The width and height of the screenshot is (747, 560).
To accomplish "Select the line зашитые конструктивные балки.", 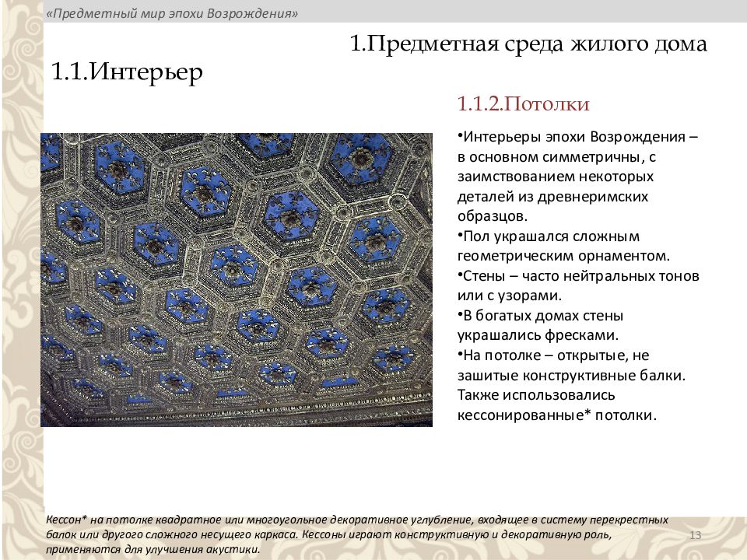I will [x=571, y=375].
